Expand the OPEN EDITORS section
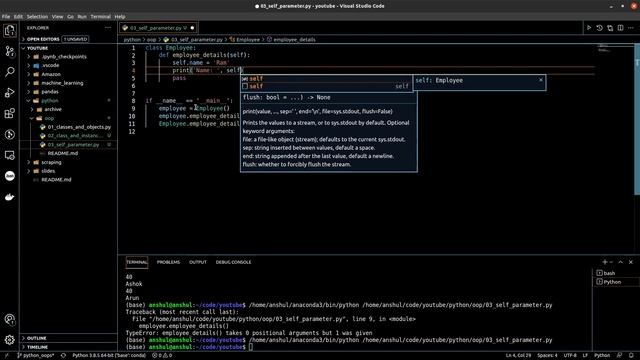 (43, 39)
